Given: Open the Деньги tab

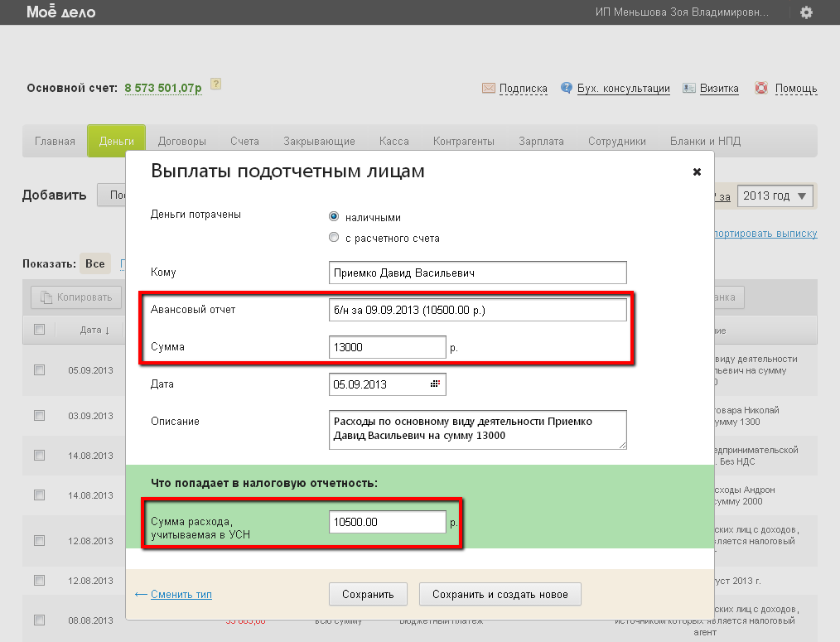Looking at the screenshot, I should 116,141.
